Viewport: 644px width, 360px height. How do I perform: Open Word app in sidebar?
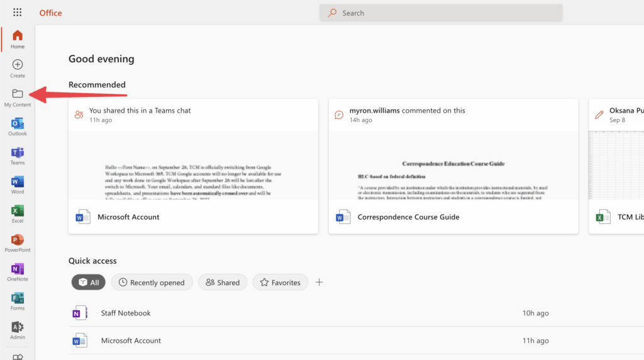tap(18, 184)
